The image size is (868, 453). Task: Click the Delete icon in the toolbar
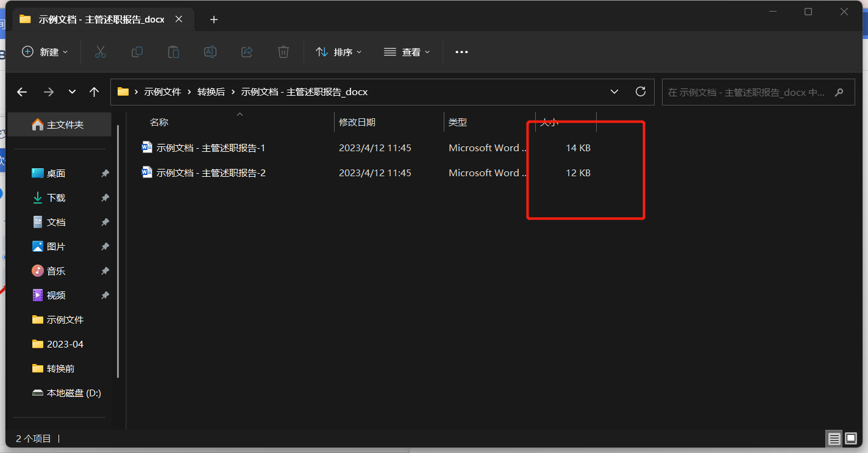point(283,52)
